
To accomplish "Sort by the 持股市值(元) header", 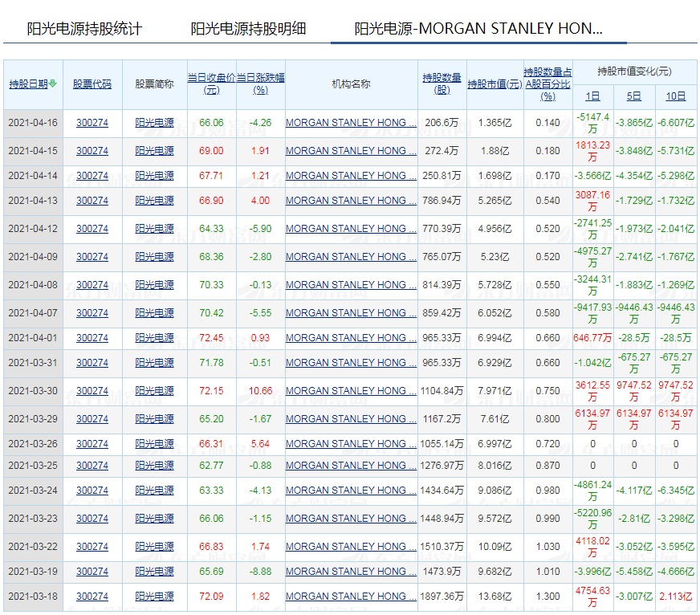I will coord(495,84).
